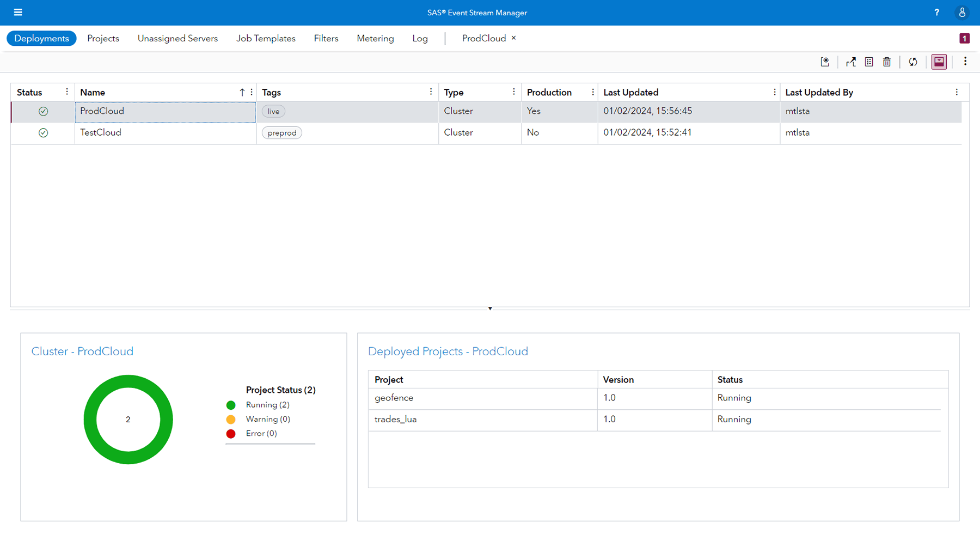Viewport: 980px width, 552px height.
Task: Click the 'preprod' tag chip
Action: [282, 132]
